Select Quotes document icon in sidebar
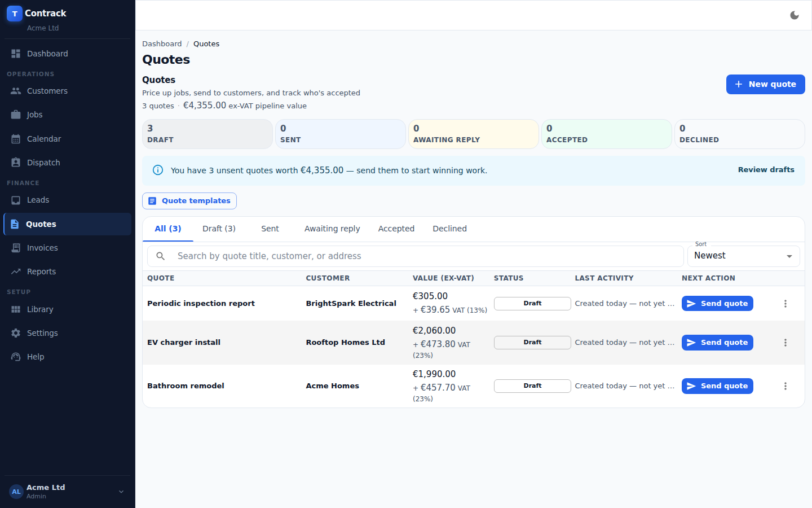Viewport: 812px width, 508px height. [15, 224]
